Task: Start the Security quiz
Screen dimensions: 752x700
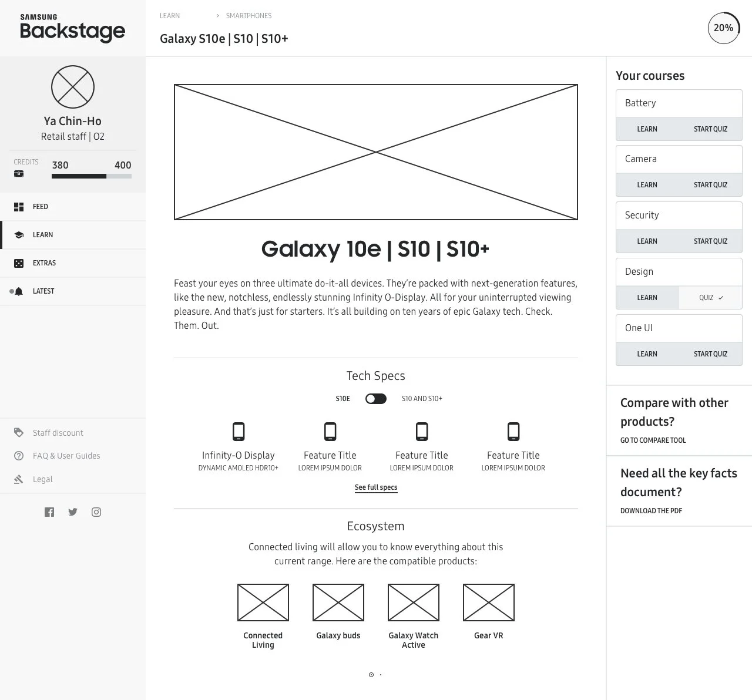Action: click(x=710, y=241)
